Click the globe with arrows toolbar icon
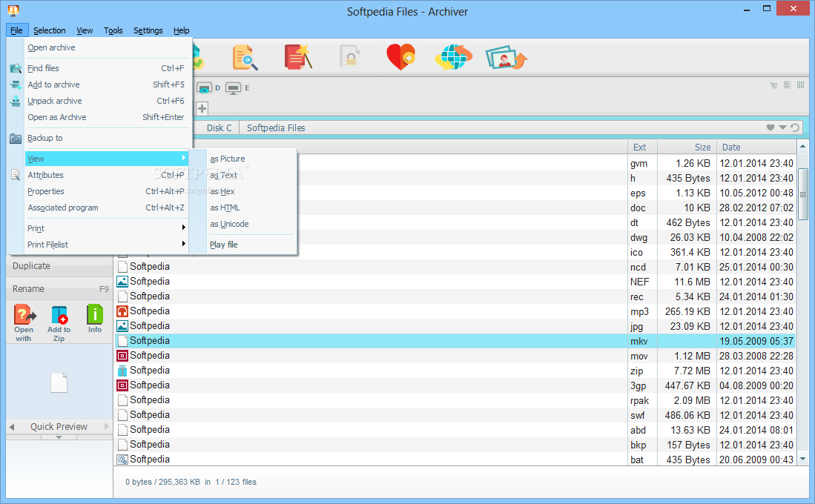815x504 pixels. coord(453,56)
